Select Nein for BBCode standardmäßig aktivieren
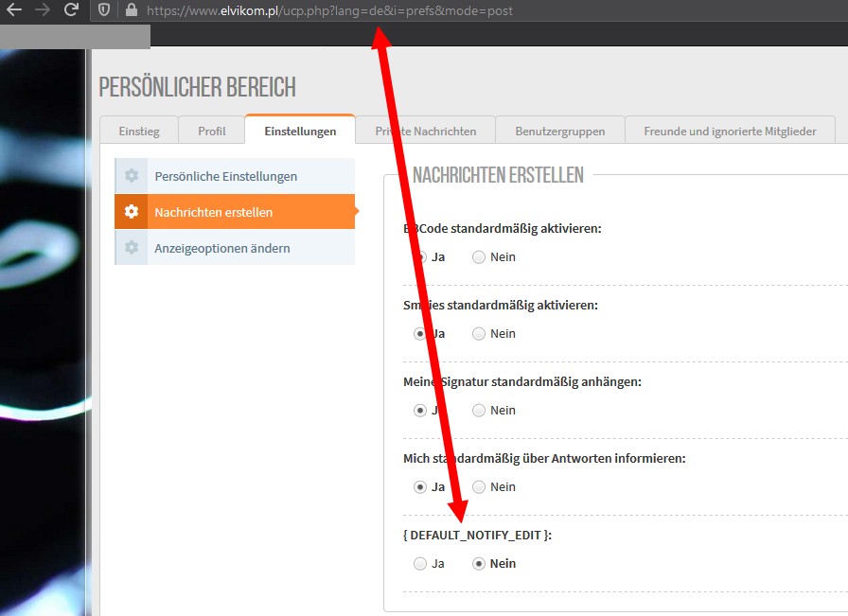 479,256
